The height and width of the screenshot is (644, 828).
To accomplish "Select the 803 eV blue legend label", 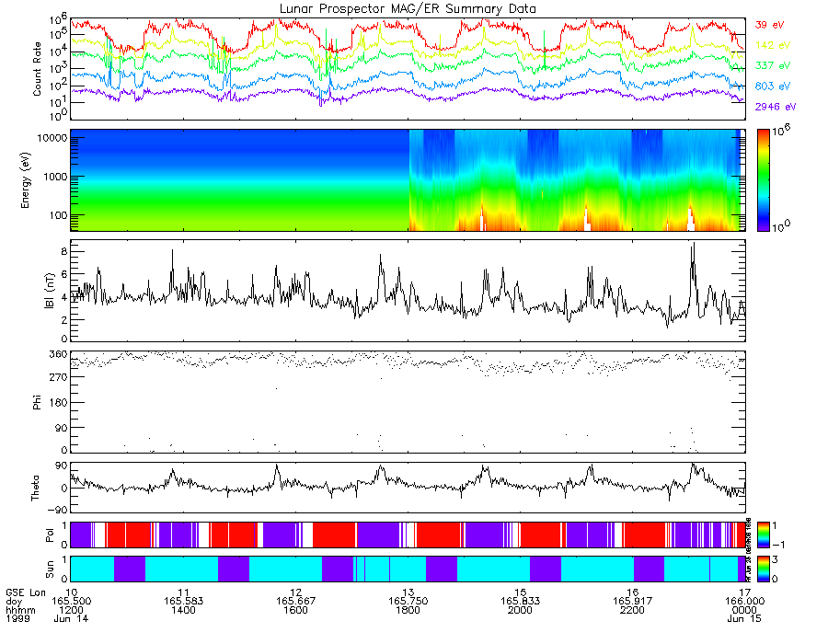I will (773, 86).
